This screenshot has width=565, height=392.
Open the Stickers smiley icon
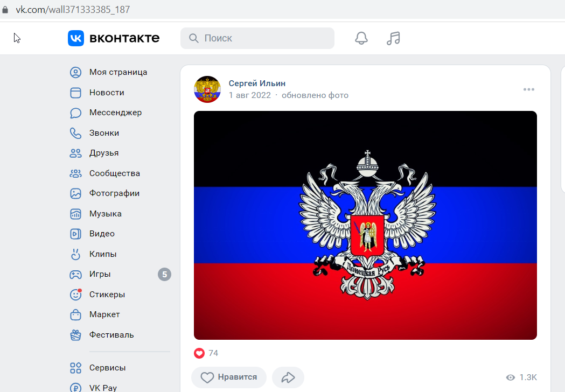click(x=75, y=295)
